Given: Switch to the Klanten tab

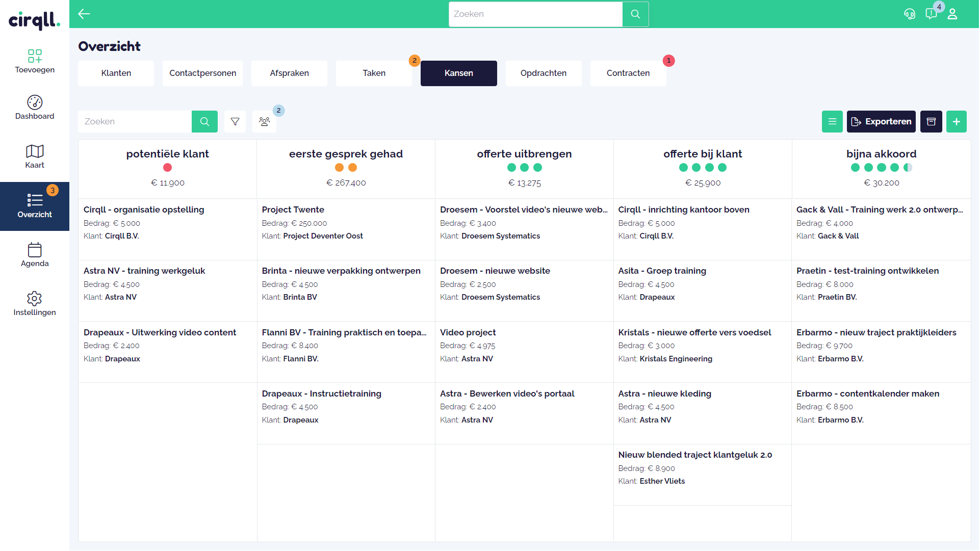Looking at the screenshot, I should [x=116, y=73].
